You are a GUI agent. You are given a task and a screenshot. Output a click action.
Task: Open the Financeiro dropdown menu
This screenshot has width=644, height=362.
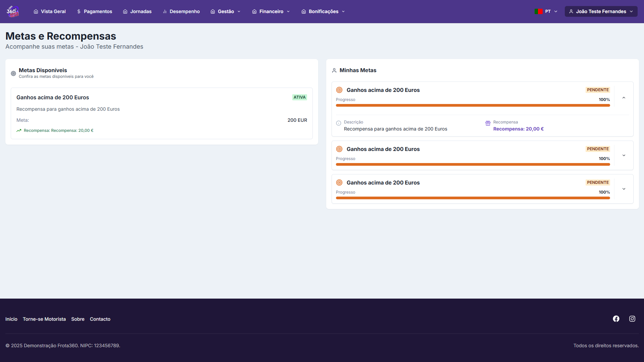271,11
